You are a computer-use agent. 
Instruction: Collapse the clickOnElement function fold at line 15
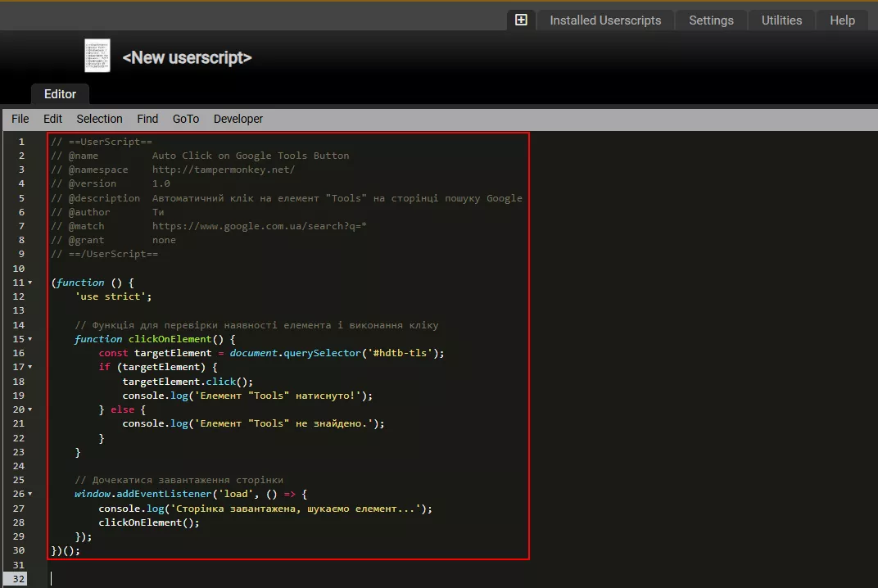point(30,339)
